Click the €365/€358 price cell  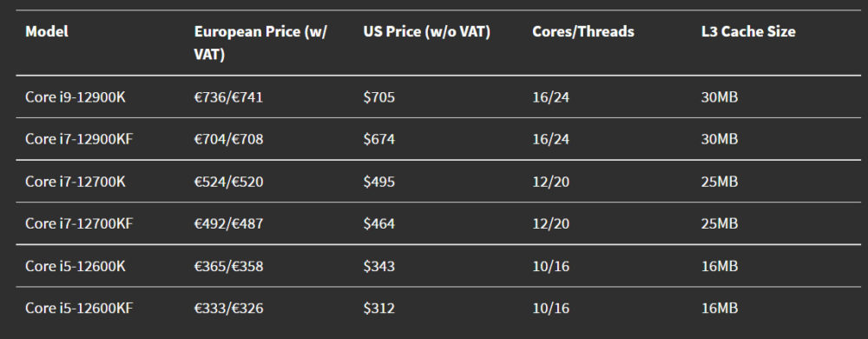pos(228,267)
